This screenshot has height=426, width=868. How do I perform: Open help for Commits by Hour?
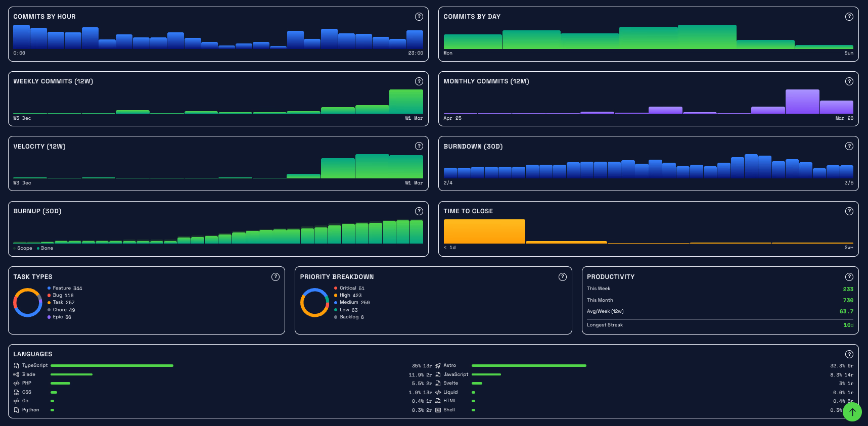click(419, 17)
